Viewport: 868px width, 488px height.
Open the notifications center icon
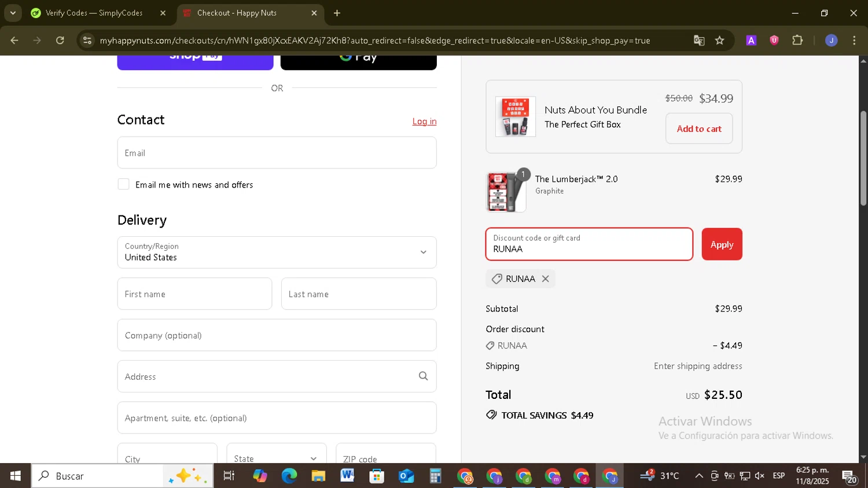[849, 477]
